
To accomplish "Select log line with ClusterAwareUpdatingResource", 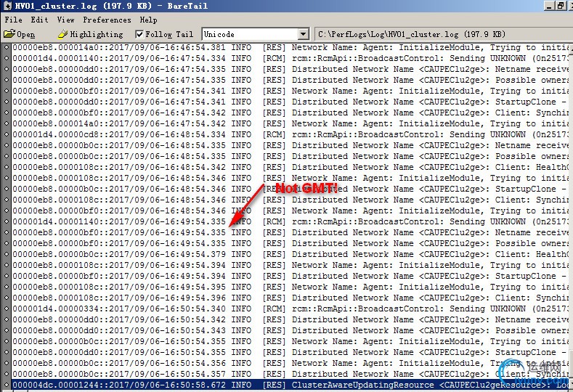I will pyautogui.click(x=290, y=385).
